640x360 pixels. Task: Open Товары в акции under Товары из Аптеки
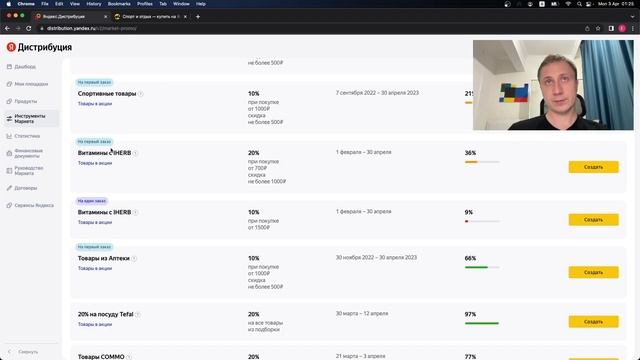coord(95,269)
